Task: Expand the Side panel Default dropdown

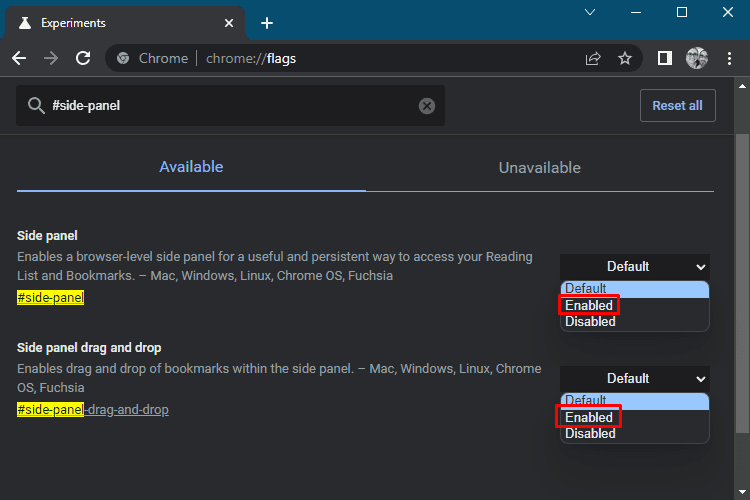Action: pos(635,267)
